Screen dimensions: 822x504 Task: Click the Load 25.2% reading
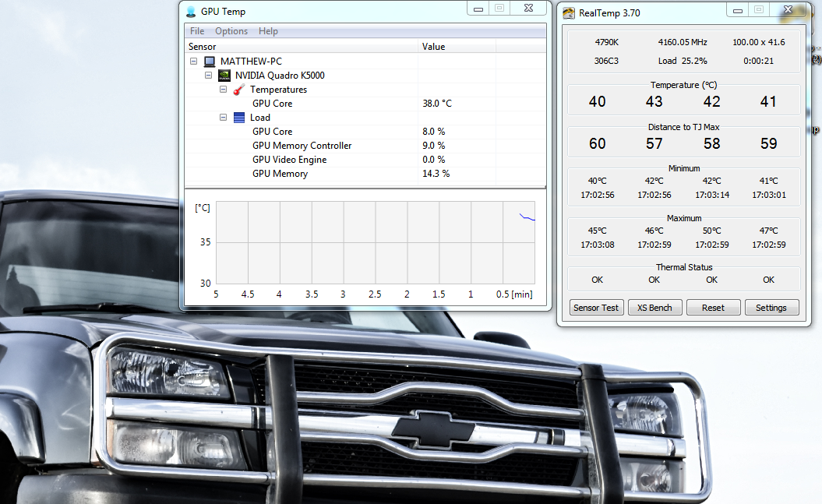[683, 61]
